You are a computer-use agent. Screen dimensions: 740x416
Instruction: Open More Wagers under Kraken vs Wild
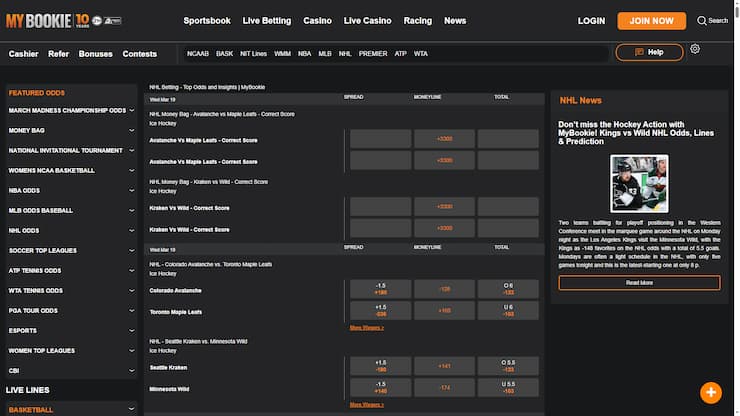366,405
